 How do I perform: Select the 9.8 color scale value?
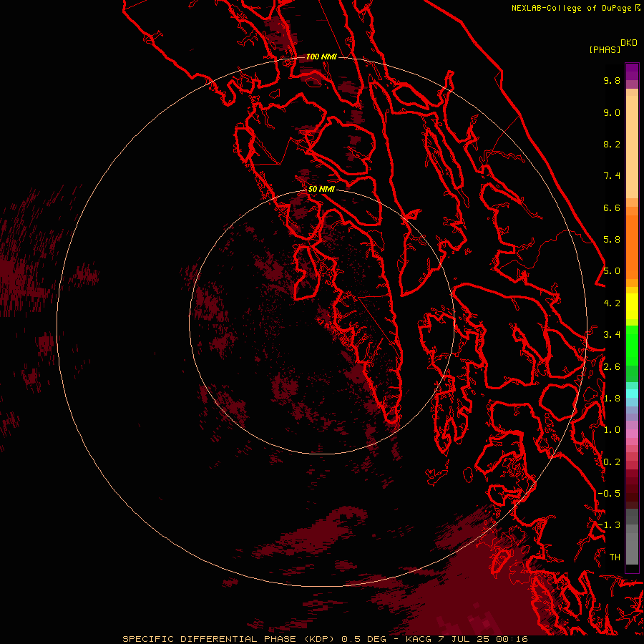pos(612,80)
